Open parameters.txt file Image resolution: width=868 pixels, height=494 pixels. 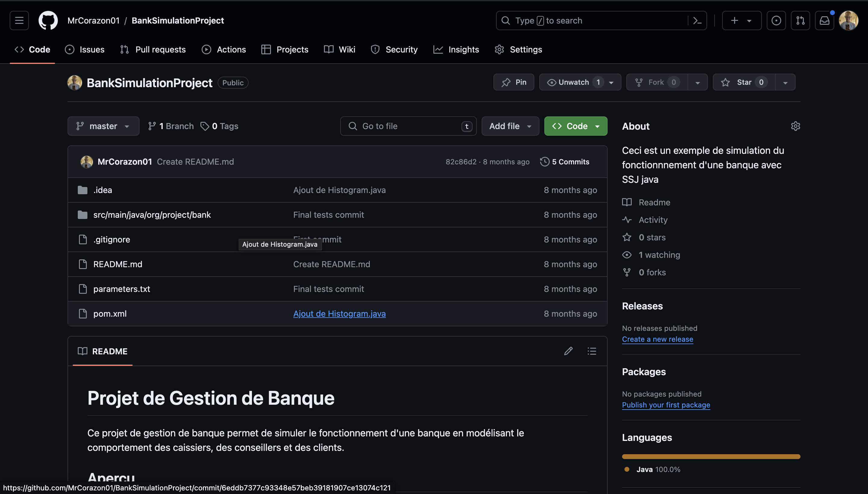pos(121,289)
